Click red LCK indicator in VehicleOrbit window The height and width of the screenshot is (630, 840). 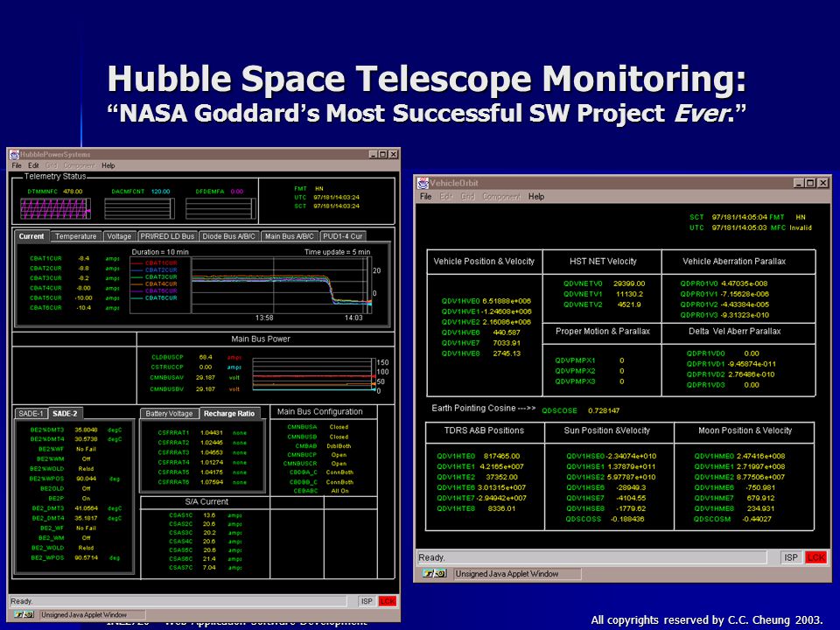click(x=815, y=557)
